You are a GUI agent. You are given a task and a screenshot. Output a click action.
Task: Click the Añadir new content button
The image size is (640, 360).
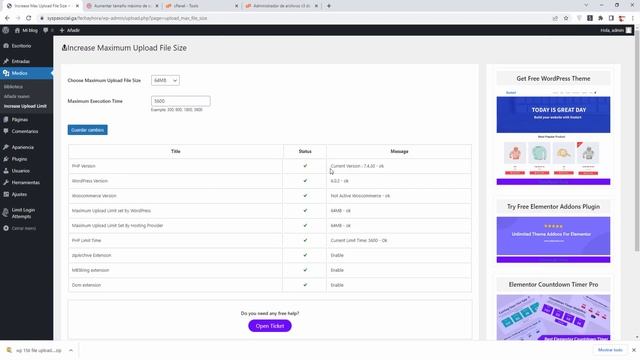click(x=70, y=30)
